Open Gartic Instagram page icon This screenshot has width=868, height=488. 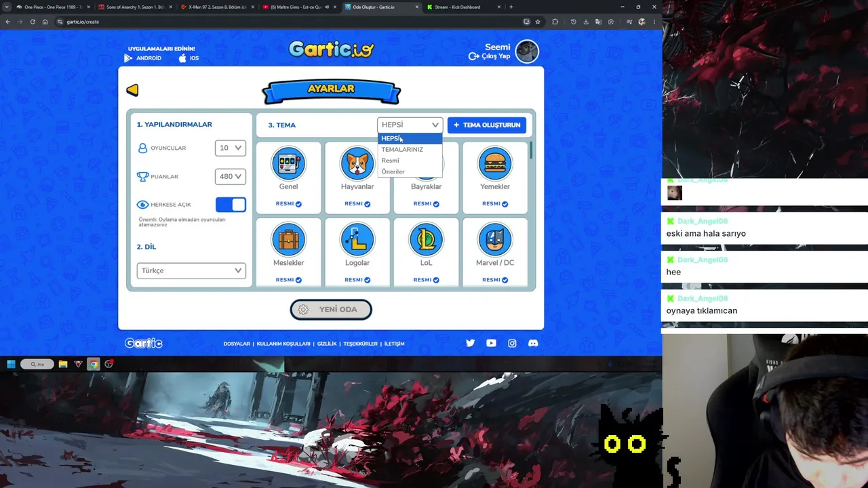tap(512, 343)
